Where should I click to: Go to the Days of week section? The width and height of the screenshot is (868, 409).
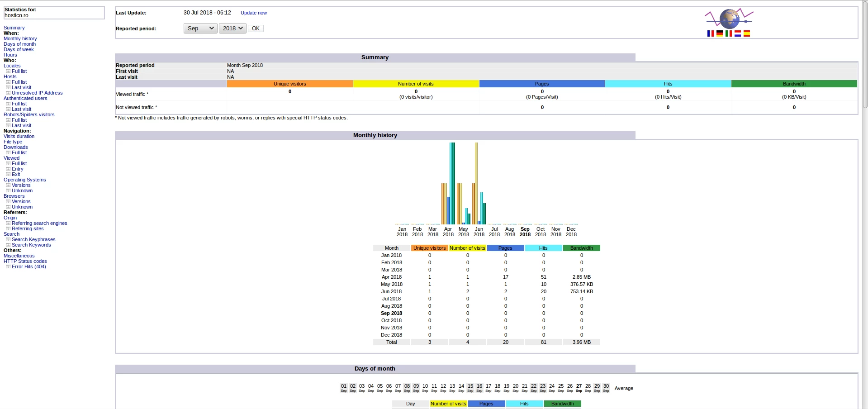[19, 49]
